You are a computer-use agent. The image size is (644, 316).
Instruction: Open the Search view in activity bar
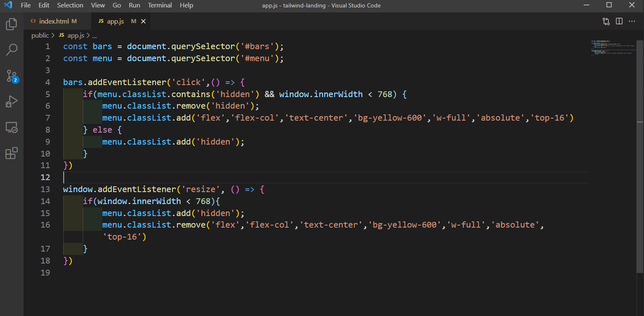pos(12,50)
